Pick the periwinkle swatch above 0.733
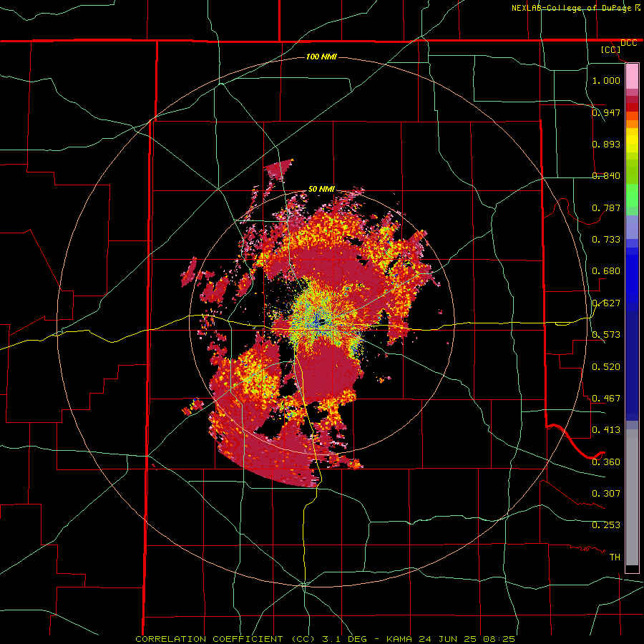This screenshot has width=644, height=644. pos(632,227)
